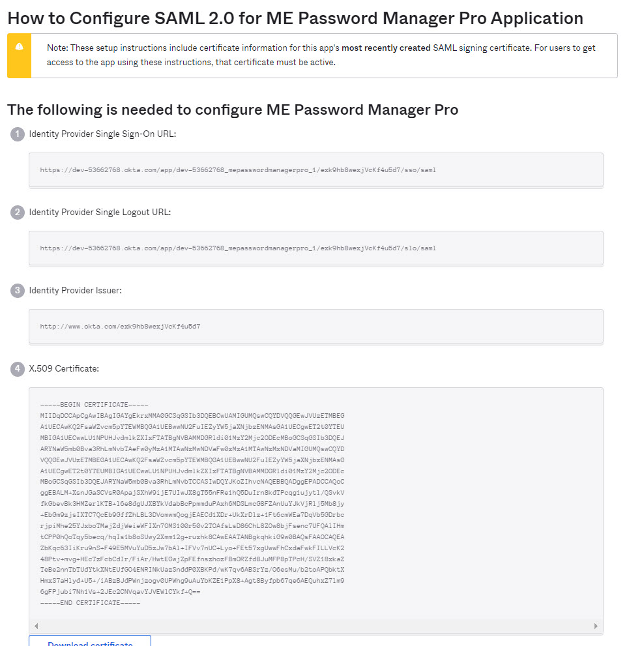Click the step 2 number circle
The width and height of the screenshot is (644, 646).
18,213
